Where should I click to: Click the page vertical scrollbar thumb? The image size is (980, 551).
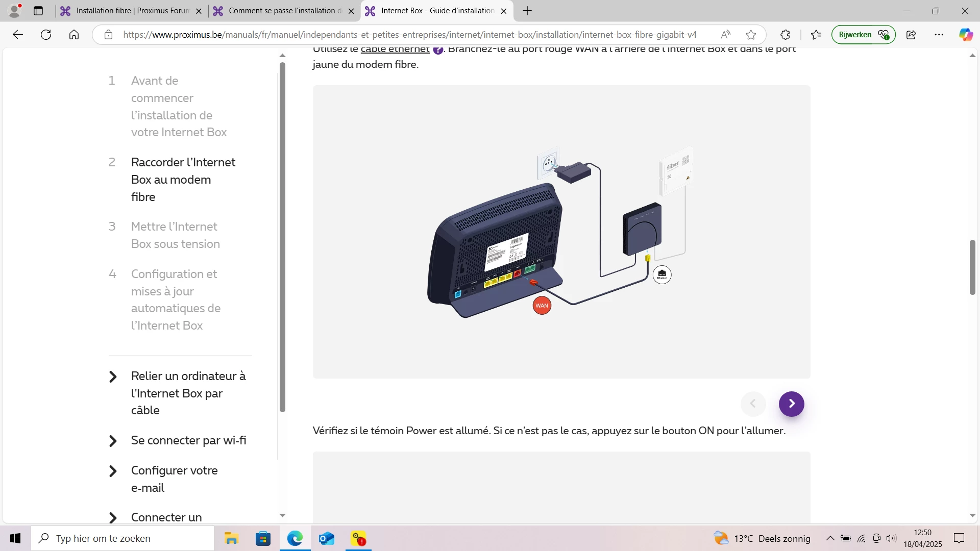(972, 267)
